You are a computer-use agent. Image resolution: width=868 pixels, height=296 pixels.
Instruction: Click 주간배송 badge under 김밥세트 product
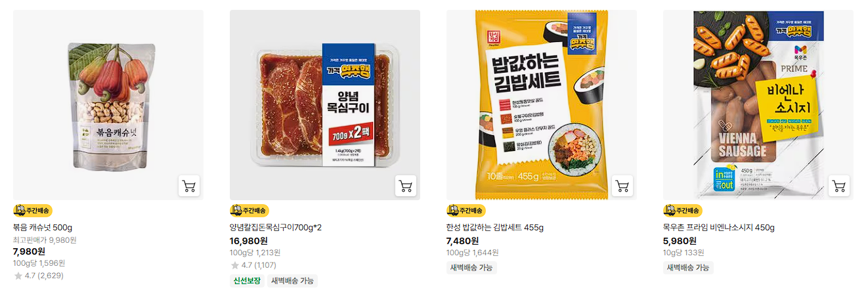(466, 211)
